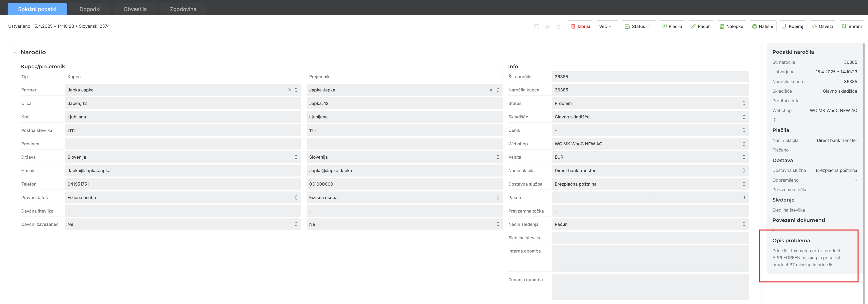Save changes with Shrani
The image size is (868, 304).
tap(852, 26)
